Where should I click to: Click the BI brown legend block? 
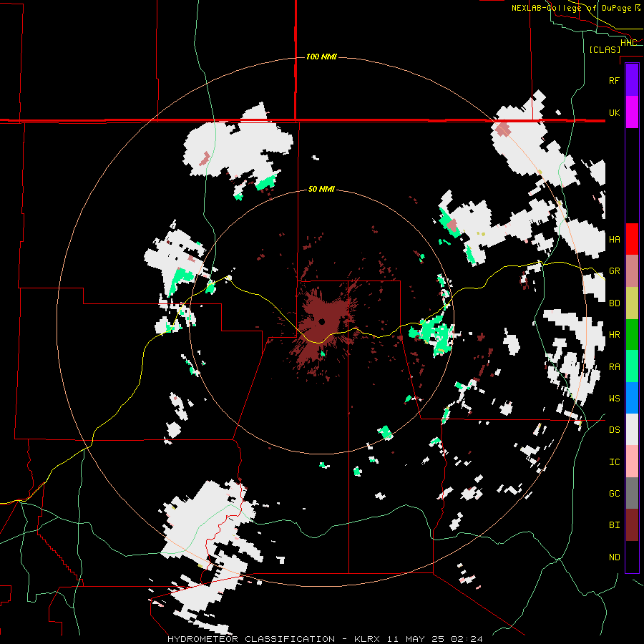(x=632, y=525)
